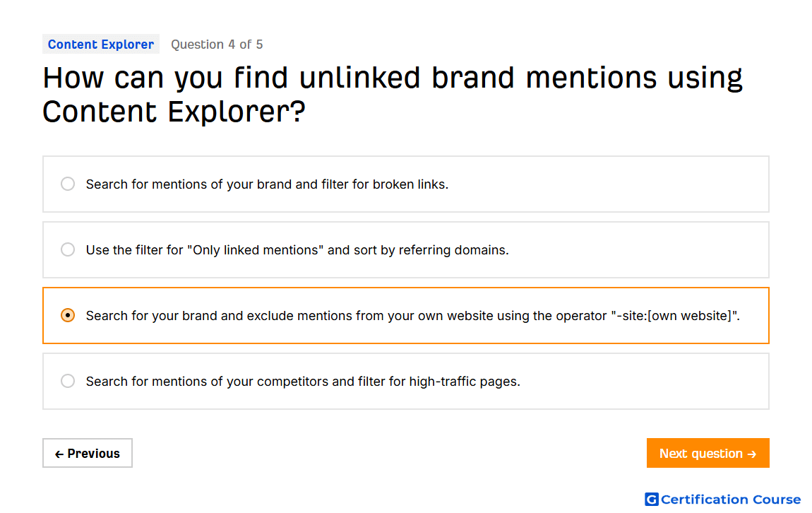Choose the "Only linked mentions" radio button
Image resolution: width=812 pixels, height=513 pixels.
(68, 249)
